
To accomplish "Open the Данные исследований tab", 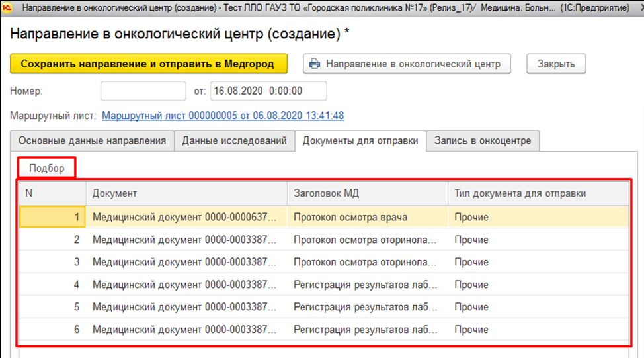I will (234, 140).
